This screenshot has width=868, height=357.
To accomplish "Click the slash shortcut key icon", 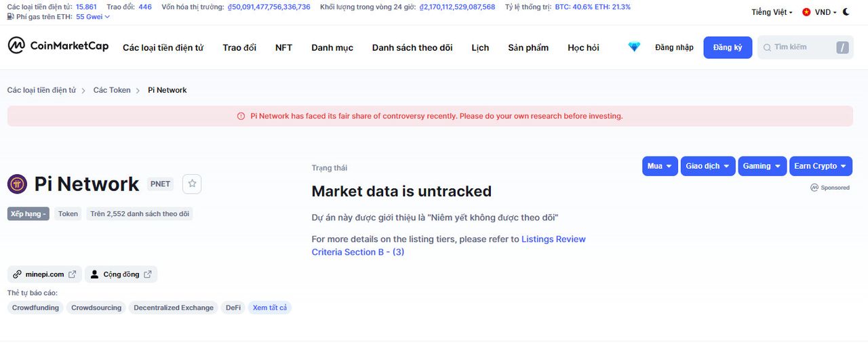I will 842,47.
